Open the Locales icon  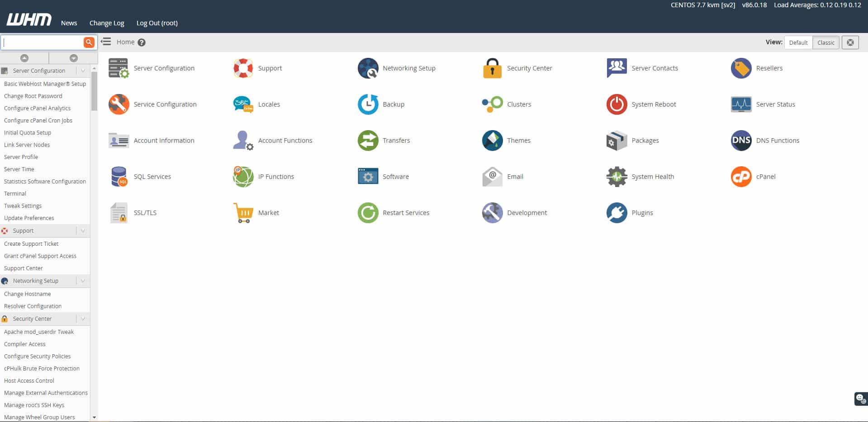click(243, 104)
